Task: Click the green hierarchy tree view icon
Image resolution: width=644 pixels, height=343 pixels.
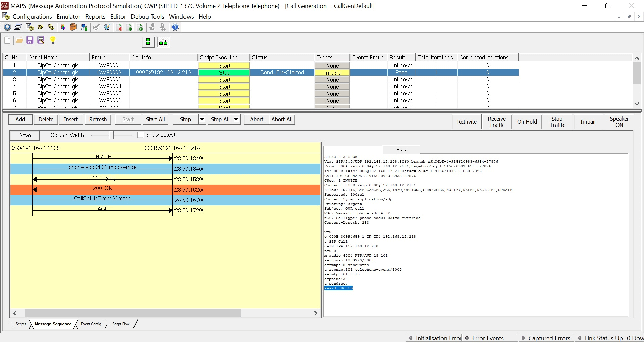Action: (x=163, y=42)
